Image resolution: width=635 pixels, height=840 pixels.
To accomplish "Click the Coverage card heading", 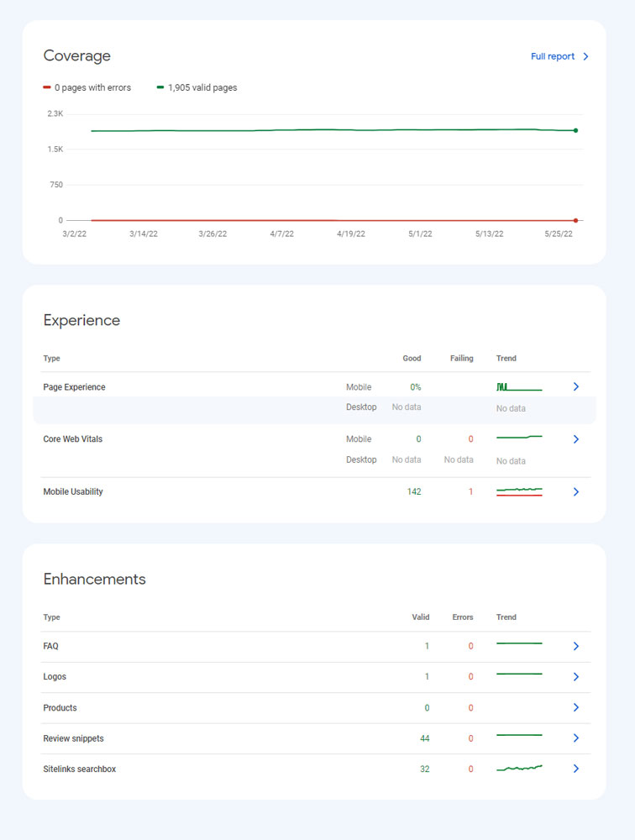I will pyautogui.click(x=76, y=55).
